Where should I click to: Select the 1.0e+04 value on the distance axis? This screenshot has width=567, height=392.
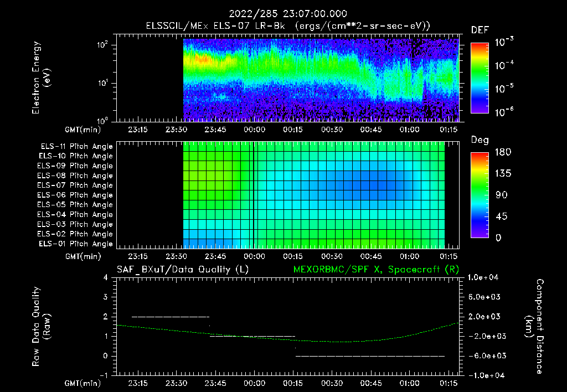click(x=483, y=278)
